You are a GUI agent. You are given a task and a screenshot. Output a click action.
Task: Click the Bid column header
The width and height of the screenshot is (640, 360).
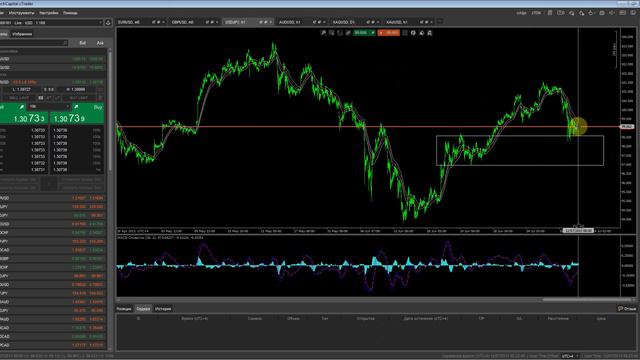click(82, 43)
